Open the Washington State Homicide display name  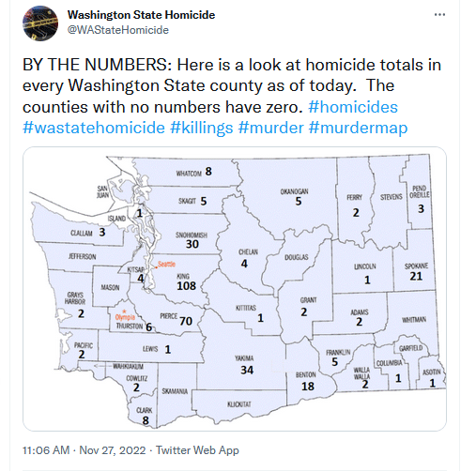(141, 15)
